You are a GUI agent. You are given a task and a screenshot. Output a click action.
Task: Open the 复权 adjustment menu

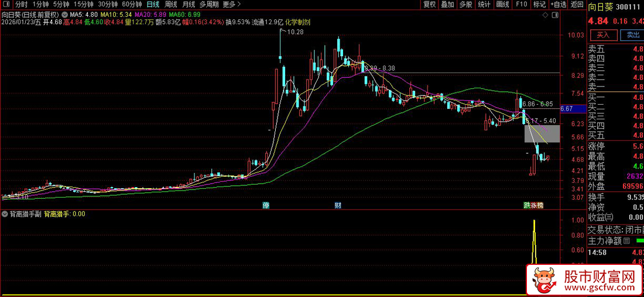pos(429,5)
